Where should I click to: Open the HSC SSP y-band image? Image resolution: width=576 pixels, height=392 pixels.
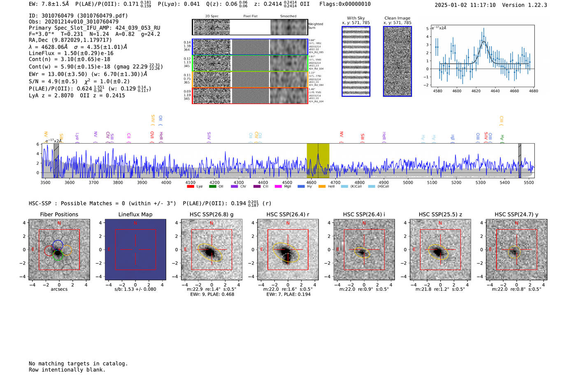coord(517,250)
